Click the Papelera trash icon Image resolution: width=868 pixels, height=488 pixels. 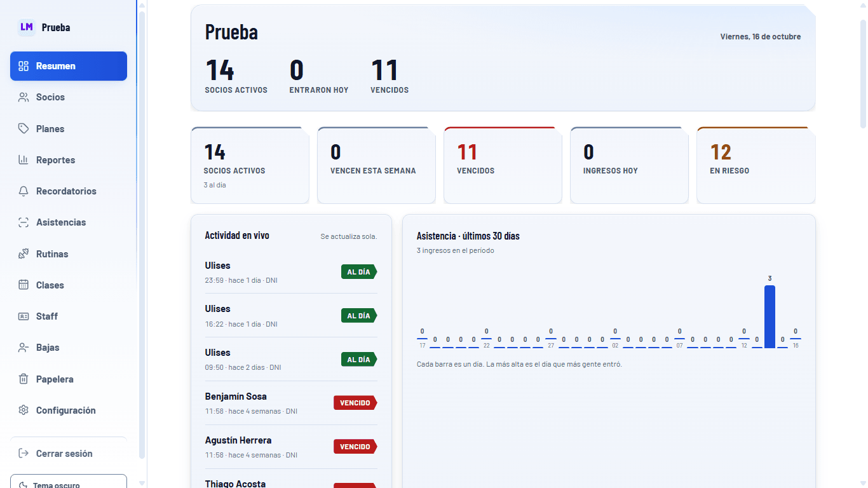(24, 379)
